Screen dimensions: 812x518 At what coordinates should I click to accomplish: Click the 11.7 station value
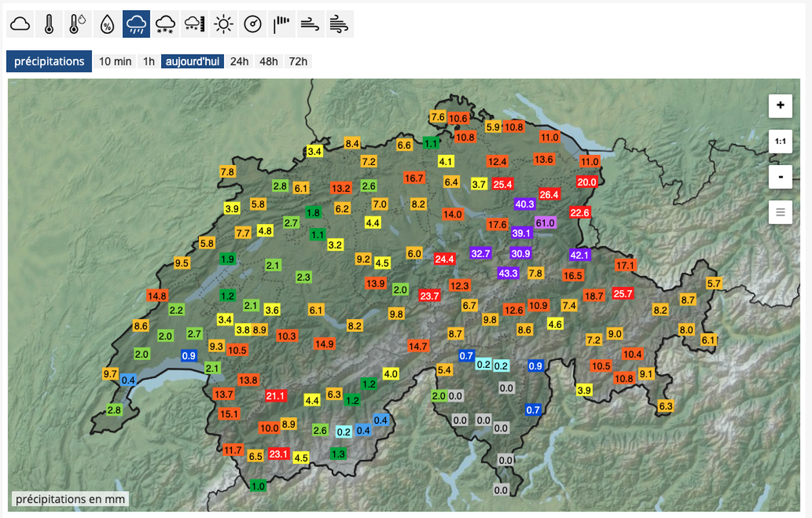[x=233, y=450]
